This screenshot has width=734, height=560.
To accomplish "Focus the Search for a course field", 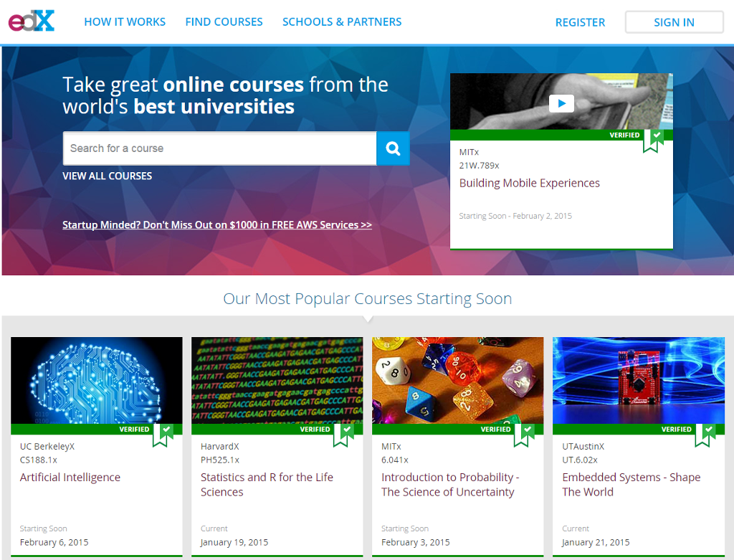I will click(x=219, y=148).
